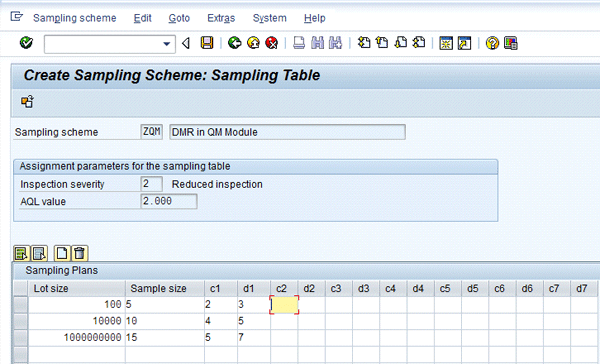Click the Delete row trash icon

tap(79, 253)
